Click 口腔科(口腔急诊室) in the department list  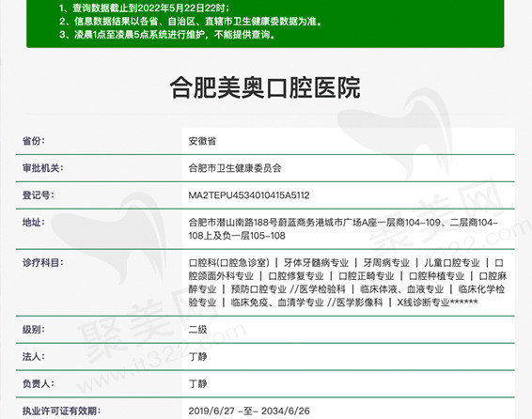click(229, 262)
